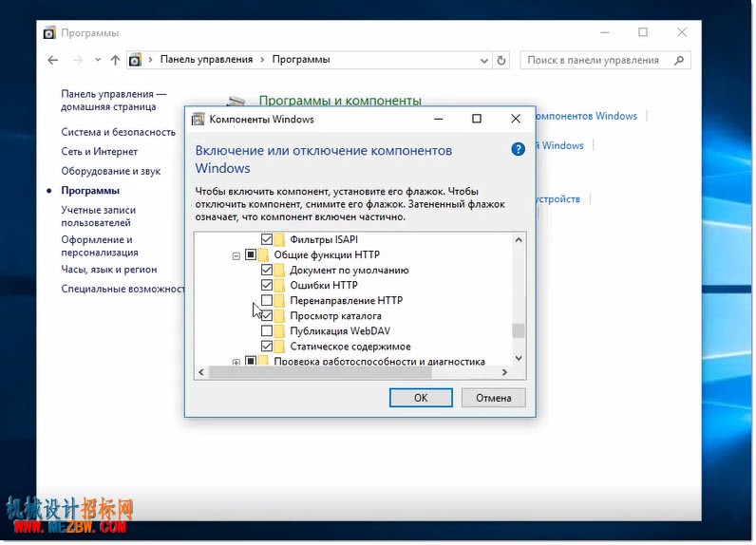This screenshot has width=756, height=545.
Task: Click scroll down arrow in components list
Action: (519, 358)
